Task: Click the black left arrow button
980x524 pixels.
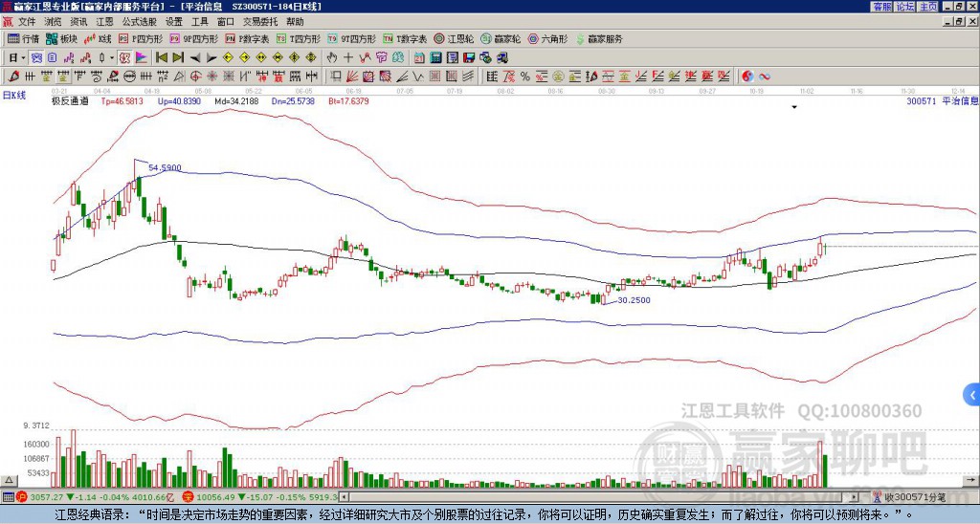Action: (x=195, y=58)
